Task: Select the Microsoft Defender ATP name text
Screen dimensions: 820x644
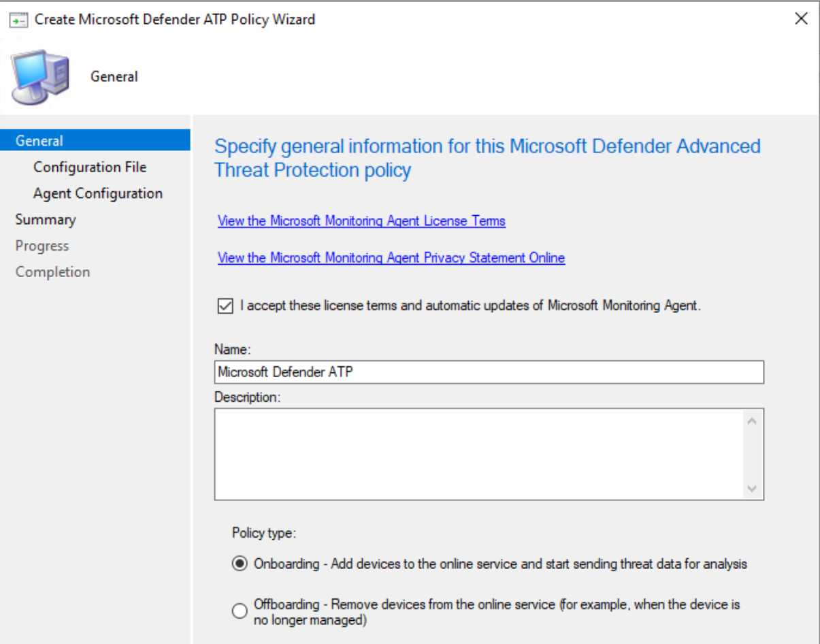Action: click(x=286, y=373)
